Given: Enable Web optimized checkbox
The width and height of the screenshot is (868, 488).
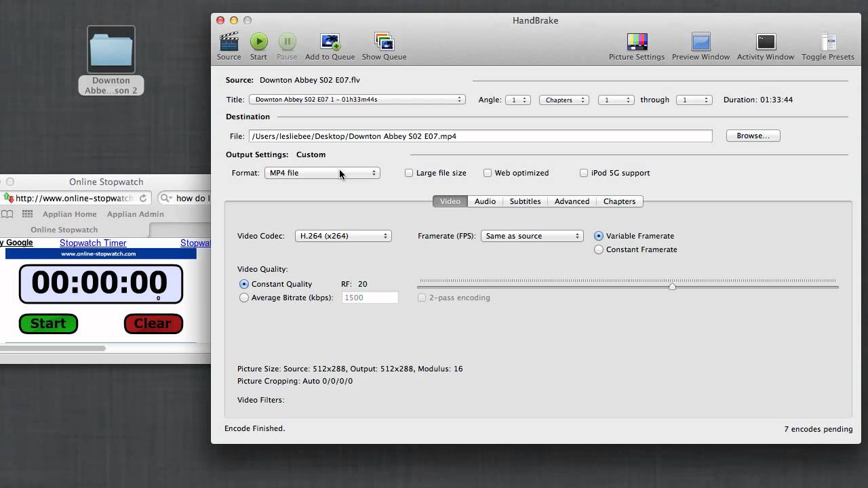Looking at the screenshot, I should pyautogui.click(x=488, y=173).
